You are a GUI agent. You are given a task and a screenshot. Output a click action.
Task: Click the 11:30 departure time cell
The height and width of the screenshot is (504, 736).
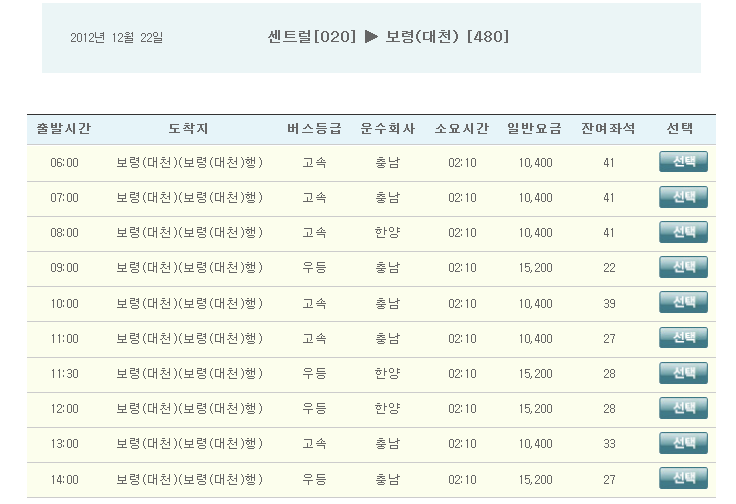[64, 374]
